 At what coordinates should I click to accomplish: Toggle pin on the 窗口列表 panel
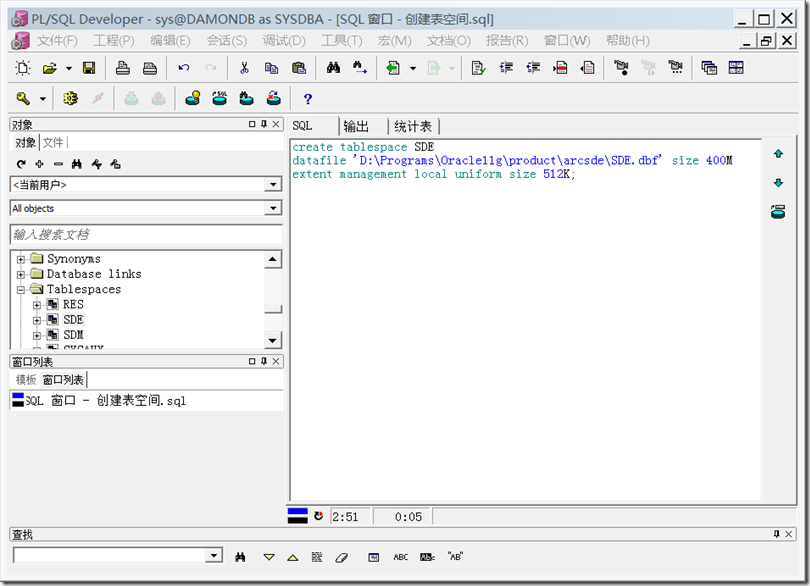click(x=264, y=361)
